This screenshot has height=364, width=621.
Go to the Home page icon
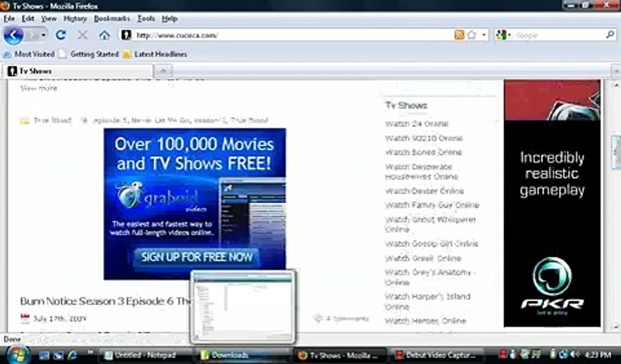point(104,35)
